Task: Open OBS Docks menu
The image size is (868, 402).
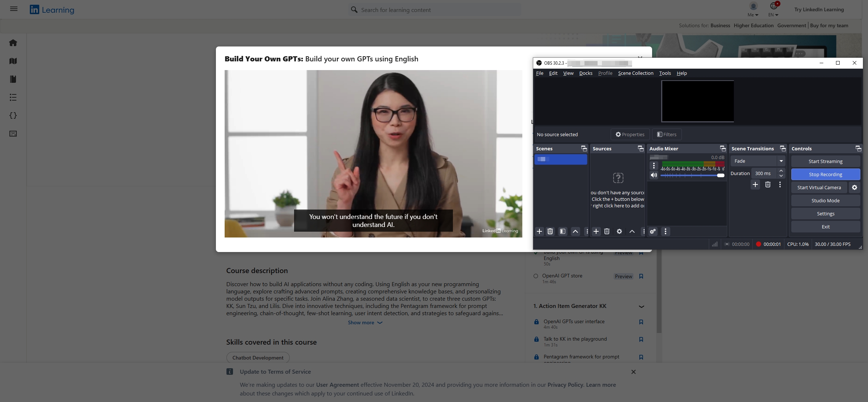Action: (586, 73)
